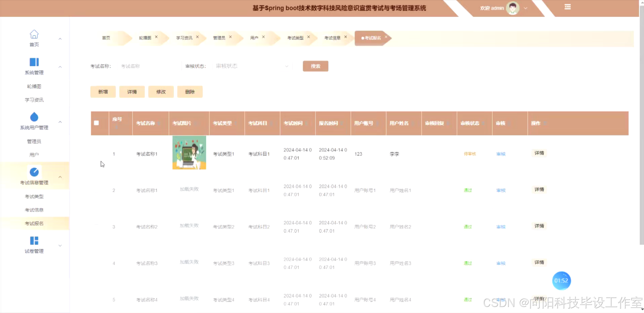
Task: Collapse the 系统管理 section chevron
Action: pyautogui.click(x=60, y=67)
